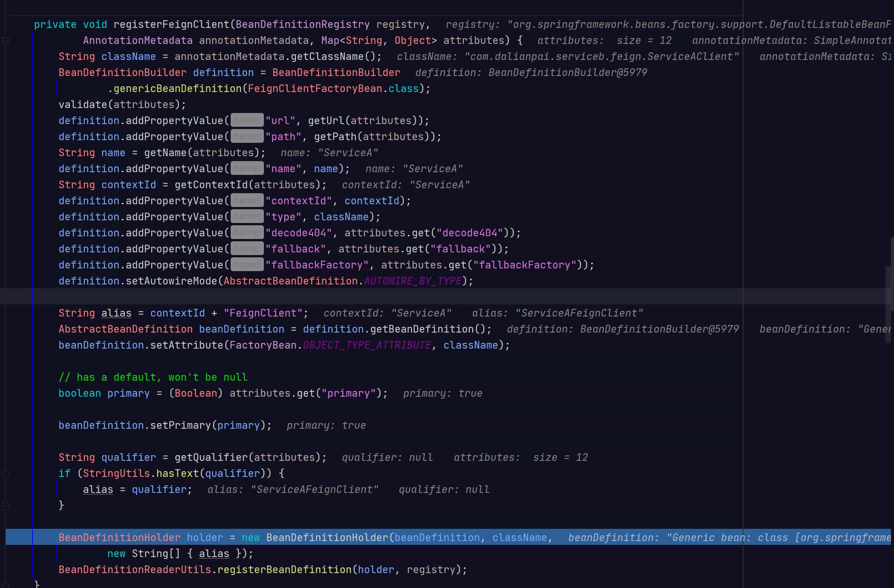Click the "type" string literal
894x588 pixels.
click(283, 217)
